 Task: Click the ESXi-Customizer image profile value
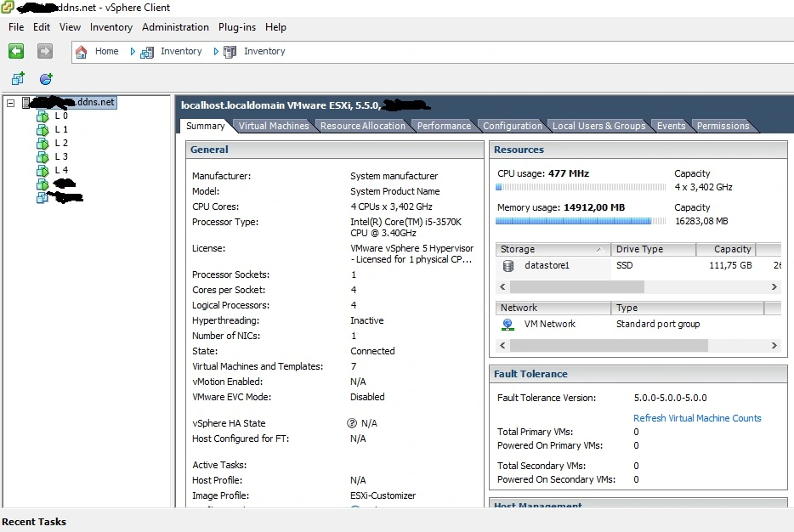click(383, 495)
